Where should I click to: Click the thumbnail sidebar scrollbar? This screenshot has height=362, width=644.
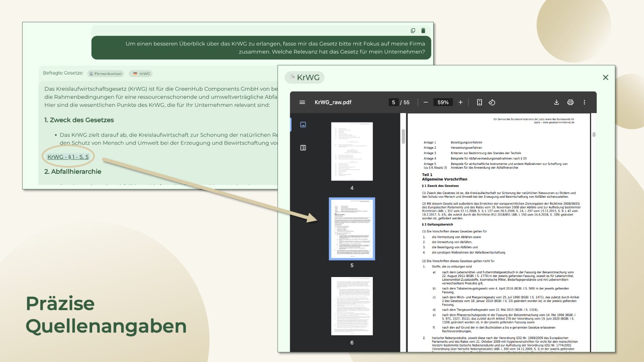tap(403, 136)
